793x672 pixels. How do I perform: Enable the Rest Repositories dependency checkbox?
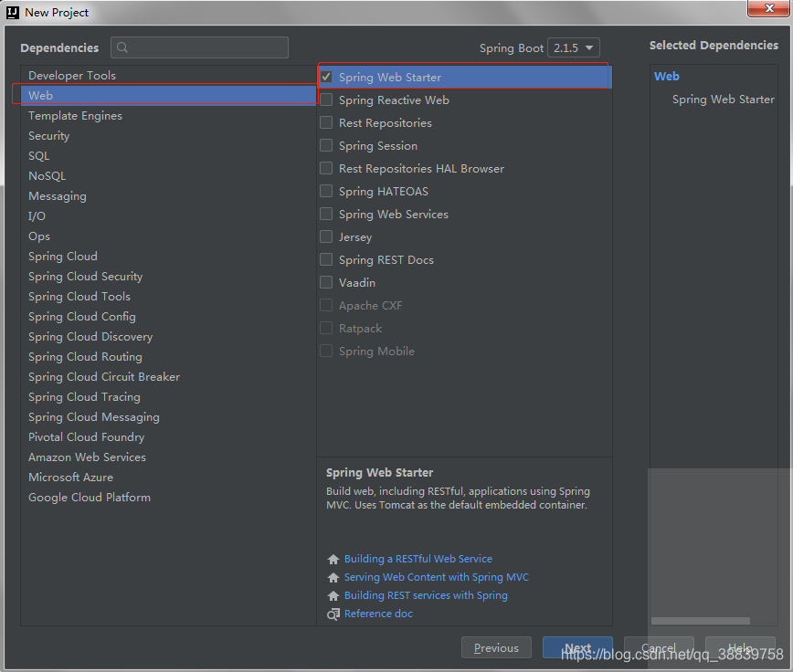point(326,122)
